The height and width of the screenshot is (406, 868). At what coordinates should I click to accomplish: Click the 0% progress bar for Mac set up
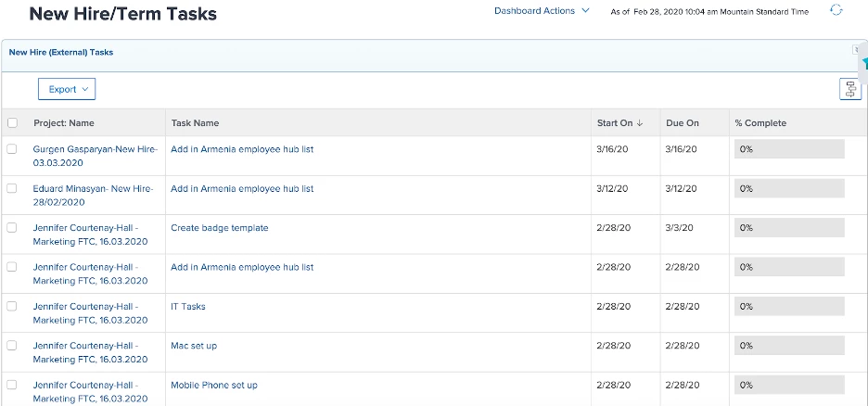[789, 346]
